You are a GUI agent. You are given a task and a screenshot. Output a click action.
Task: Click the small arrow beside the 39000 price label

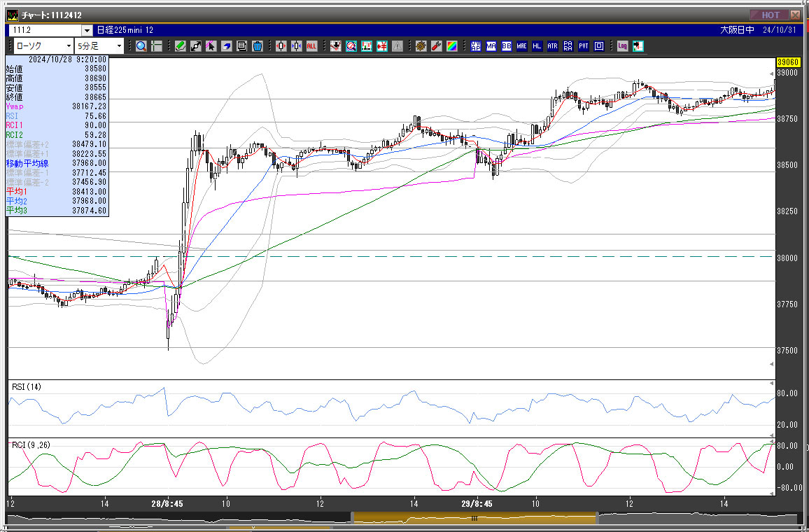pos(772,74)
